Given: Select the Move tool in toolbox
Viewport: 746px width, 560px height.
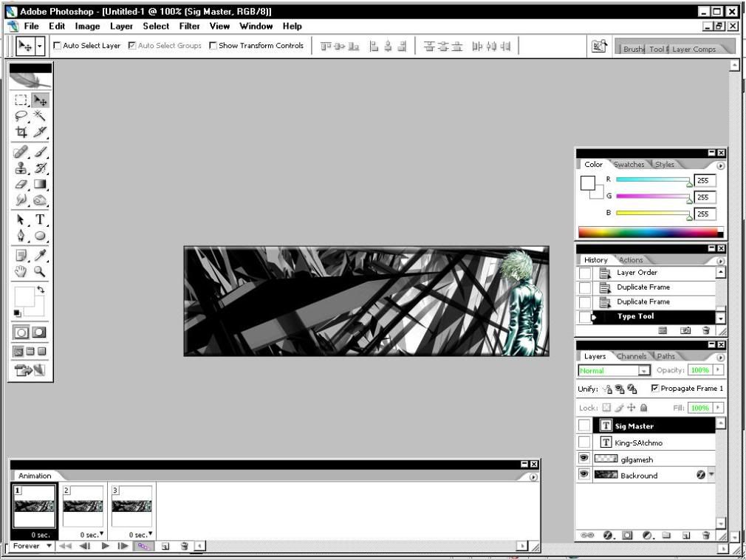Looking at the screenshot, I should (x=40, y=100).
